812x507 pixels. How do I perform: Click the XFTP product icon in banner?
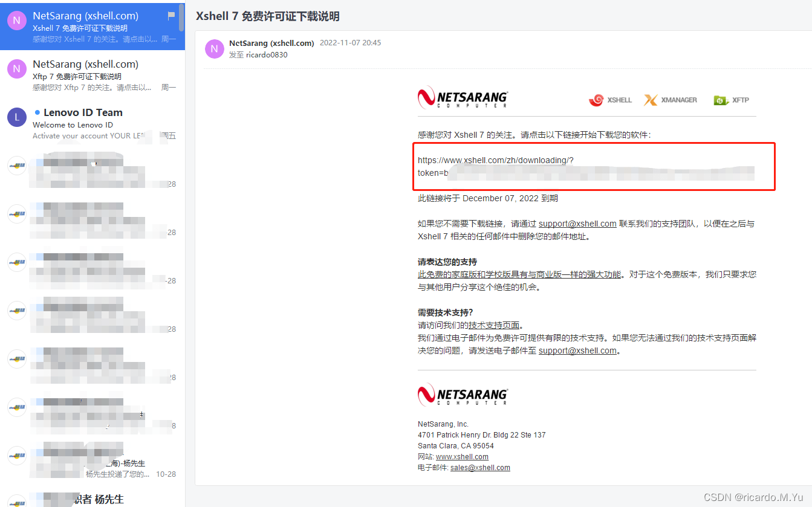(731, 100)
